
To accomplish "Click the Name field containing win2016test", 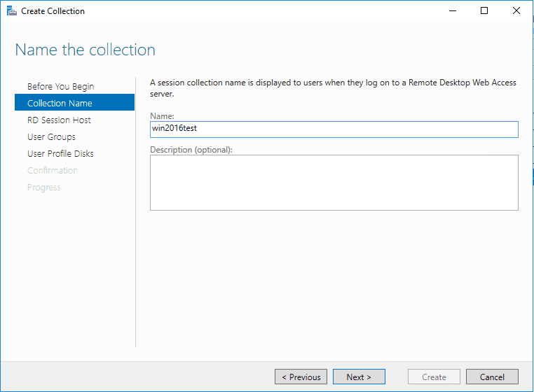I will click(x=334, y=129).
